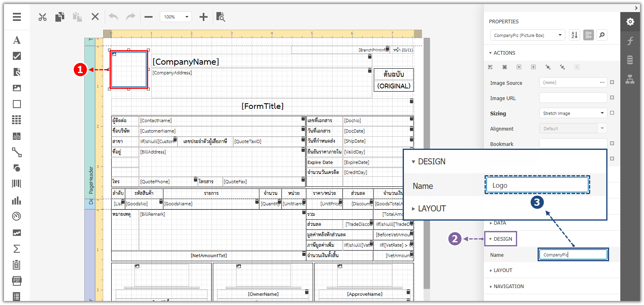Click the zoom in plus button
The height and width of the screenshot is (305, 644).
click(204, 17)
